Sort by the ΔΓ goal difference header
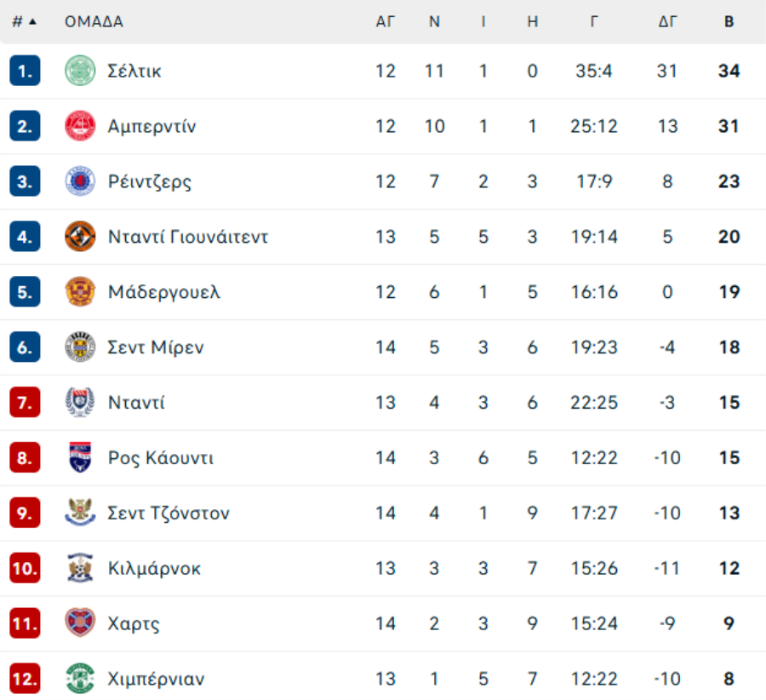This screenshot has height=700, width=766. click(667, 21)
